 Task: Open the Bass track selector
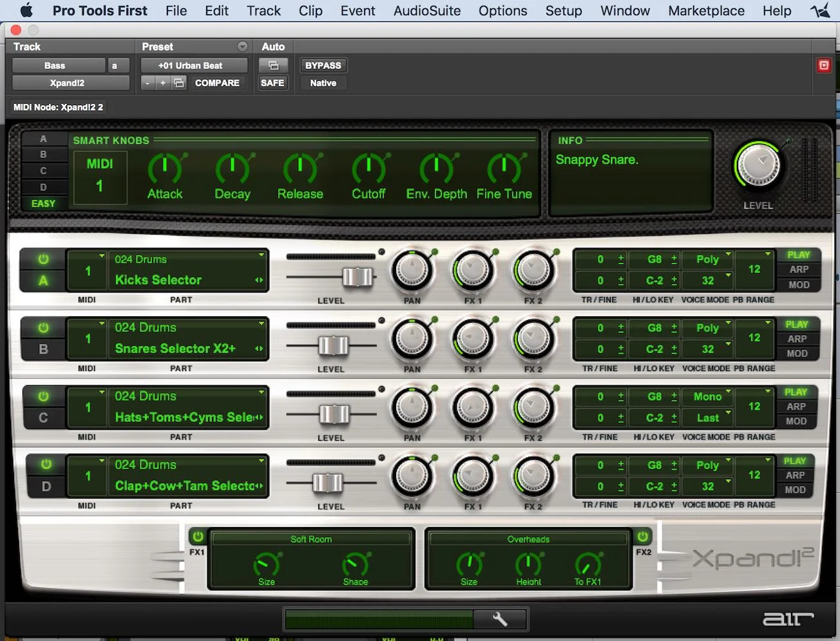point(59,66)
